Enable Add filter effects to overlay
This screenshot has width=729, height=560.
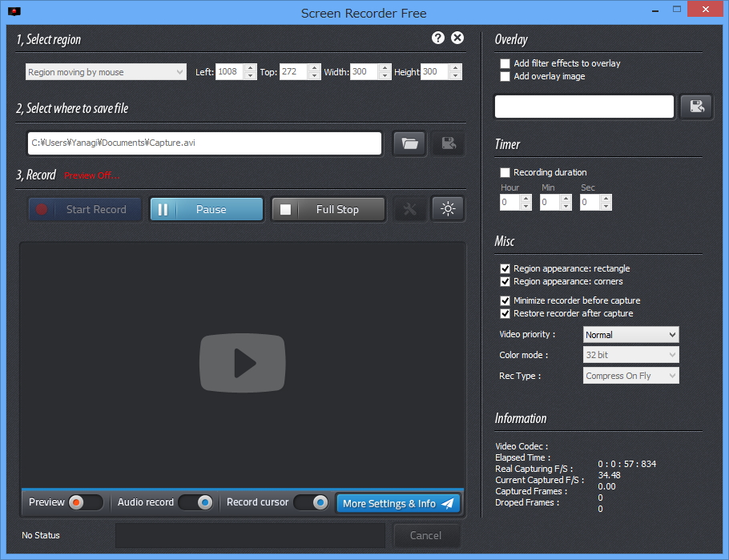click(x=505, y=63)
